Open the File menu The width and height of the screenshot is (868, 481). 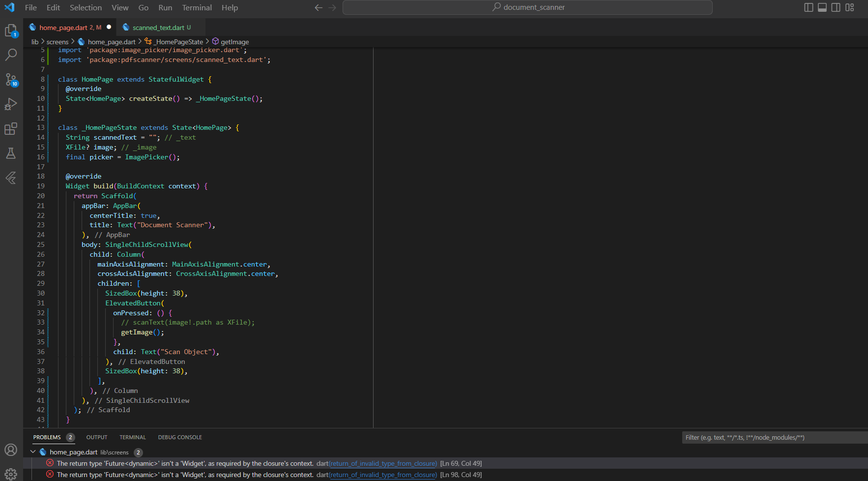pyautogui.click(x=31, y=7)
